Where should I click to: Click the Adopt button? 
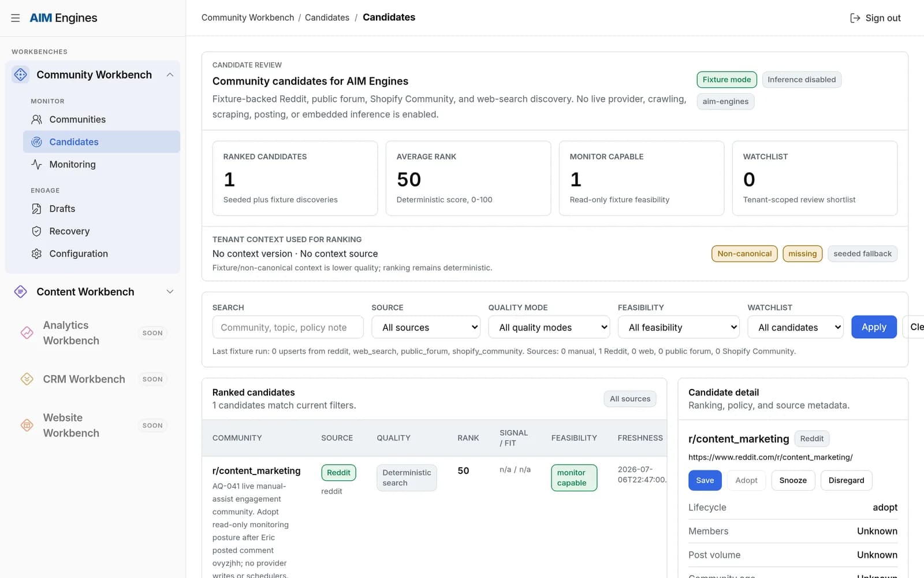(x=746, y=480)
